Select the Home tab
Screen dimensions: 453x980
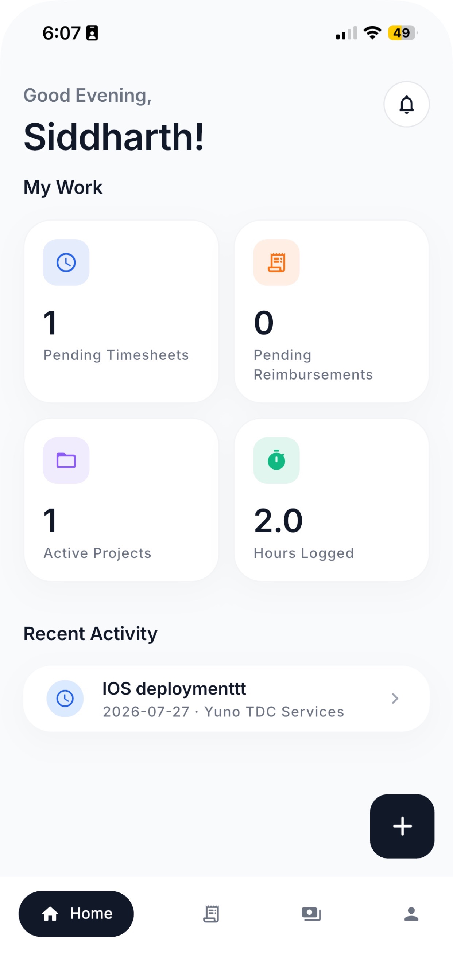[x=76, y=914]
